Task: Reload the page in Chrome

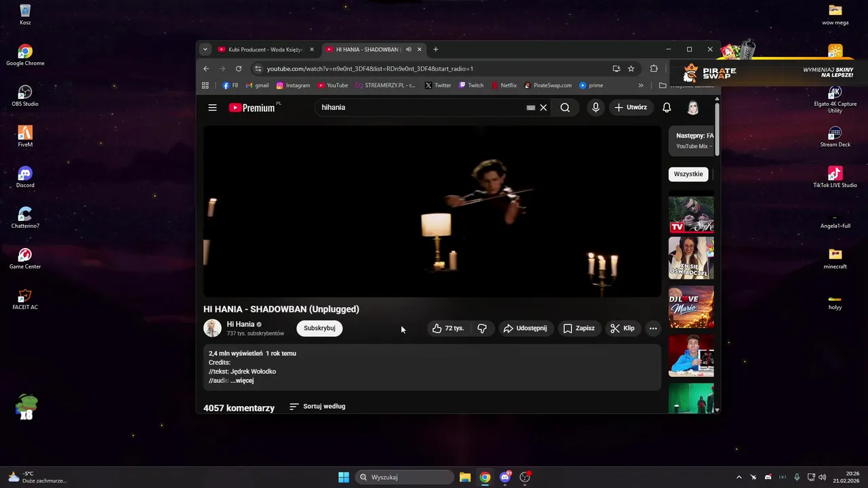Action: [239, 68]
